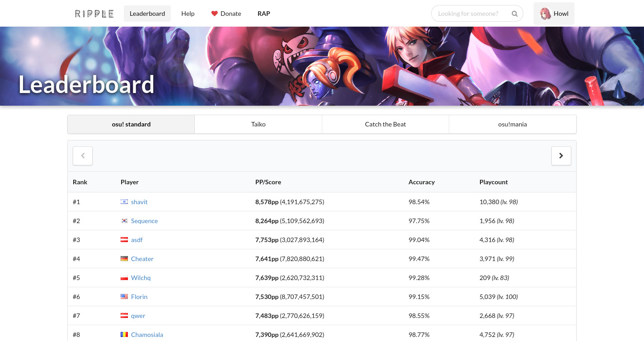Image resolution: width=644 pixels, height=341 pixels.
Task: Click the Austria flag next to asdf
Action: [x=124, y=240]
